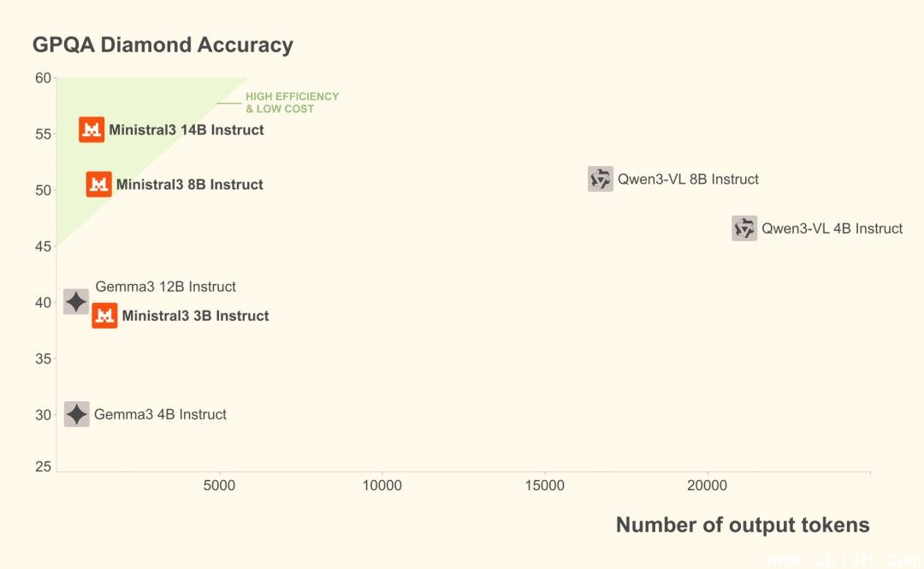Screen dimensions: 924x569
Task: Click the Qwen3-VL 8B Instruct label
Action: click(x=688, y=179)
